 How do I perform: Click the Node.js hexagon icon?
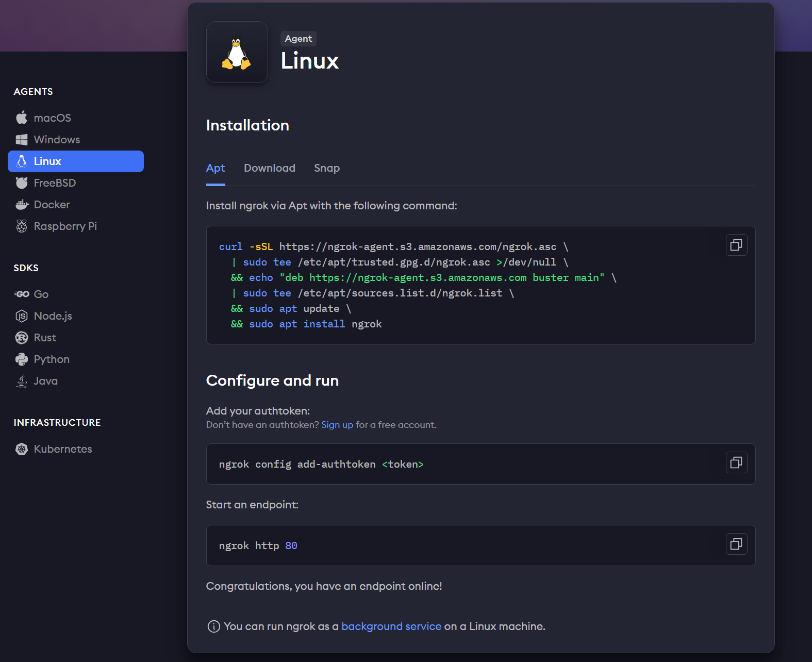click(22, 316)
